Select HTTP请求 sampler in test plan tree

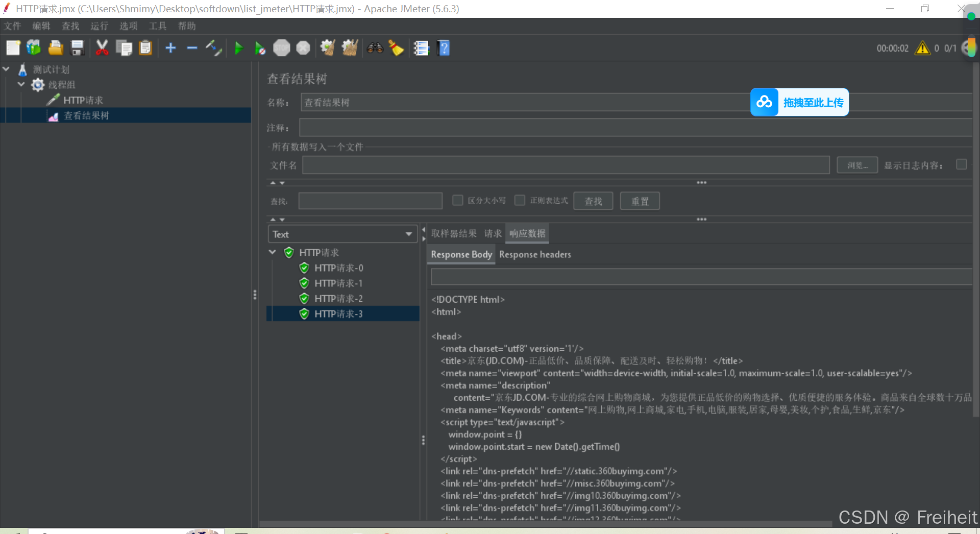83,100
